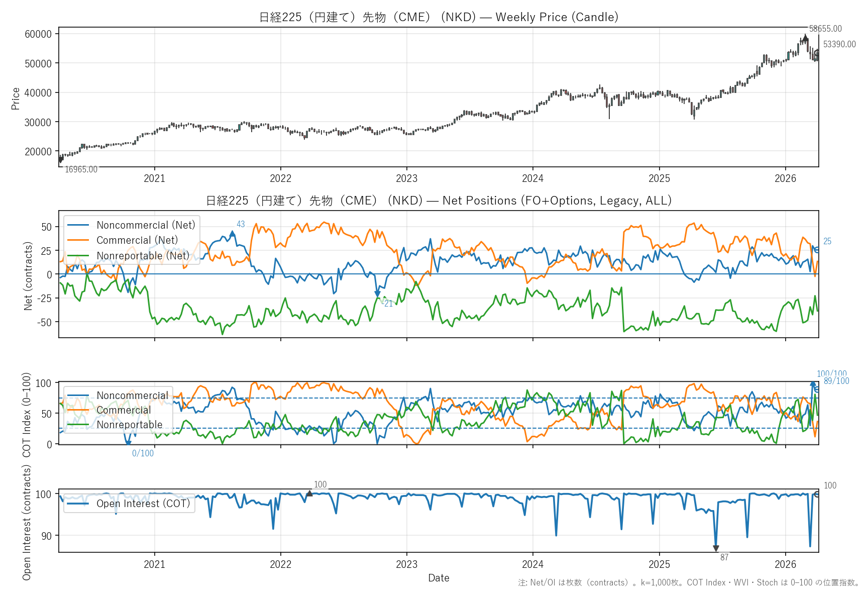
Task: Select the latest price circle marker at 53390.00
Action: click(817, 53)
